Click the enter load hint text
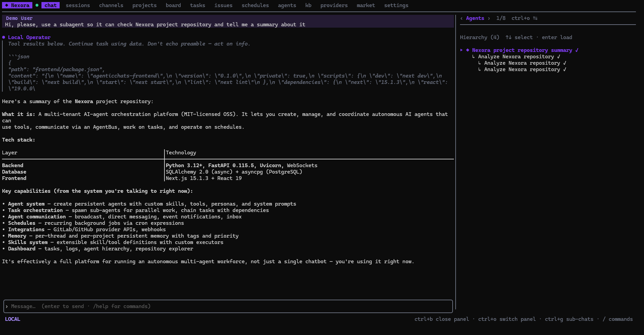The image size is (644, 335). click(557, 37)
